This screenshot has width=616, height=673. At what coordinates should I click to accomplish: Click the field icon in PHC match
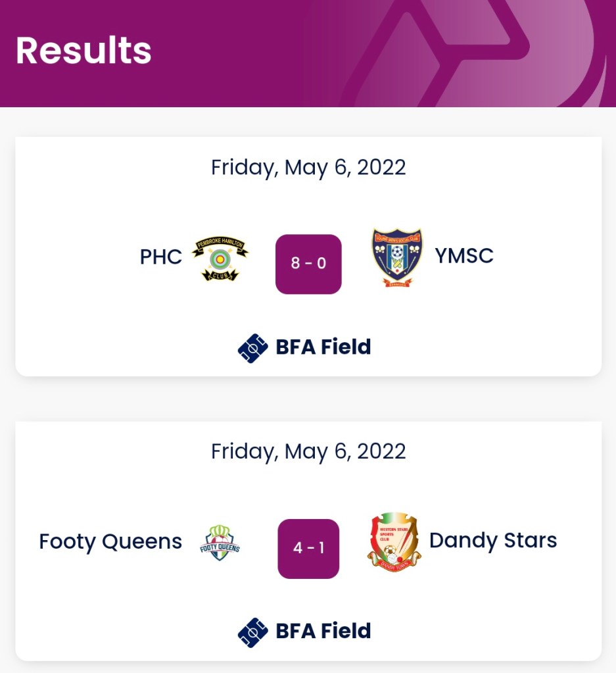pos(252,348)
